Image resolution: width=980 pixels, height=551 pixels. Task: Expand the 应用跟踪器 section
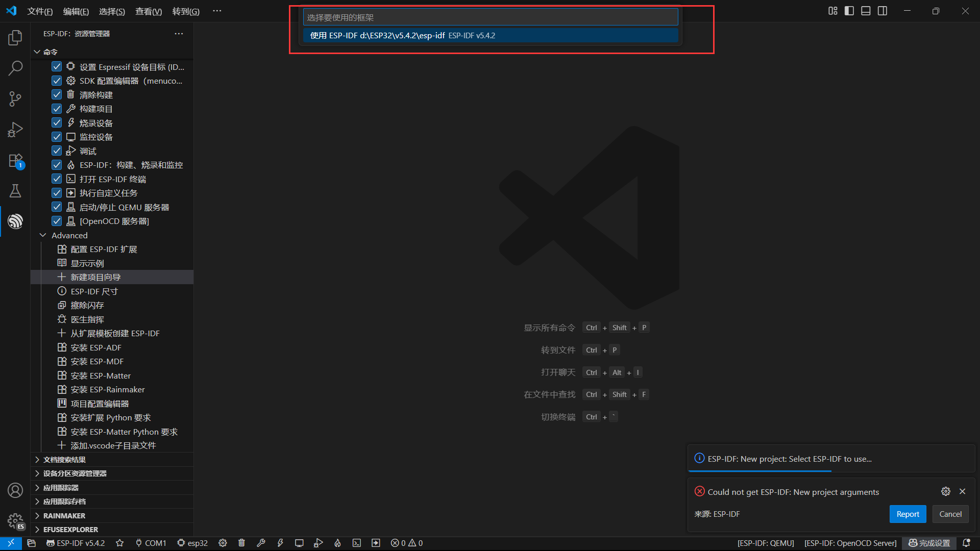pyautogui.click(x=112, y=488)
